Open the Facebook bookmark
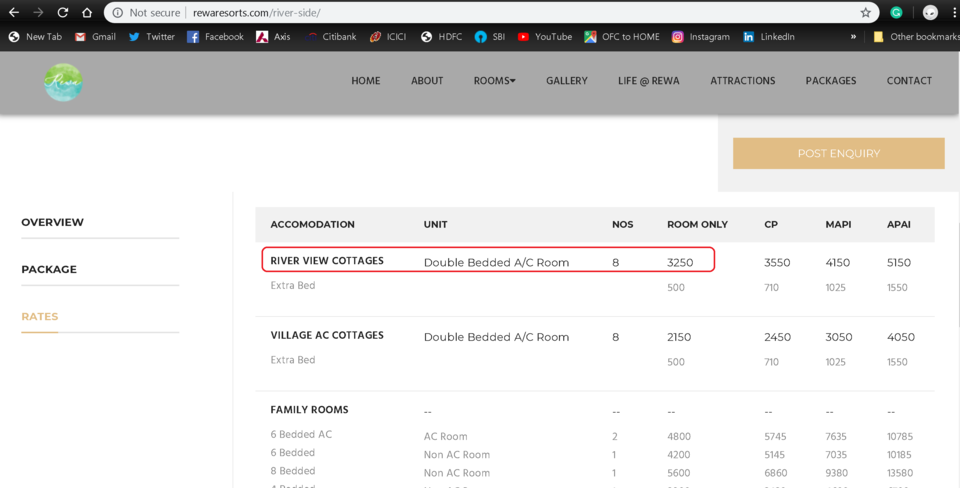The image size is (960, 488). [215, 37]
